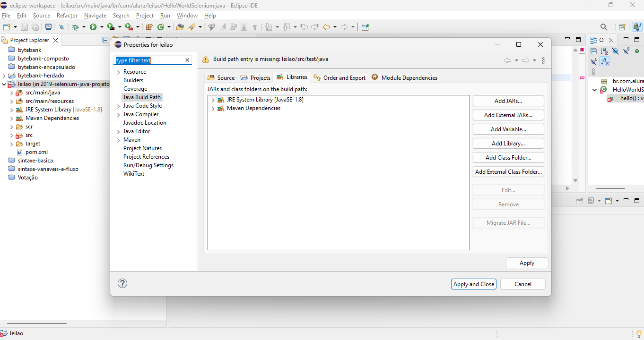The image size is (644, 340).
Task: Select Javadoc Location in properties list
Action: 145,123
